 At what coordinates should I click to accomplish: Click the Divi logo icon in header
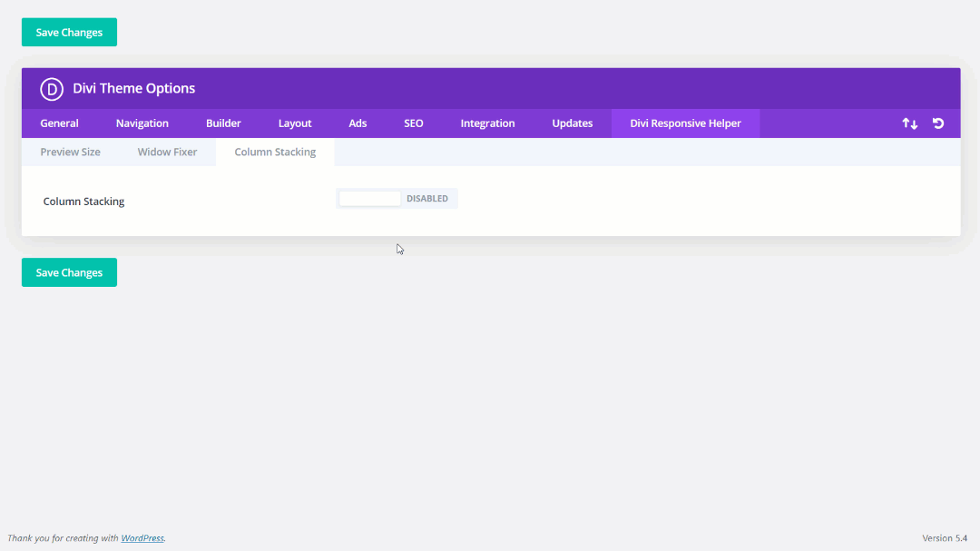click(52, 89)
